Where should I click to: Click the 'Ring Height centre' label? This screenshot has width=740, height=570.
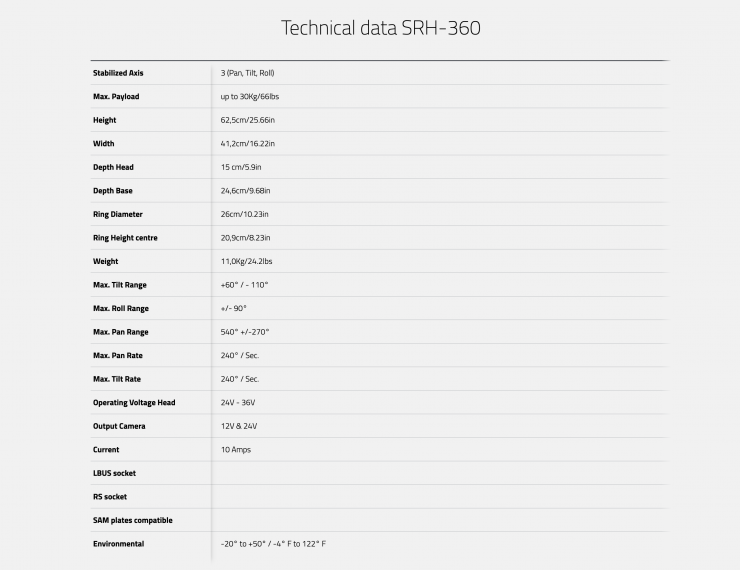(125, 238)
